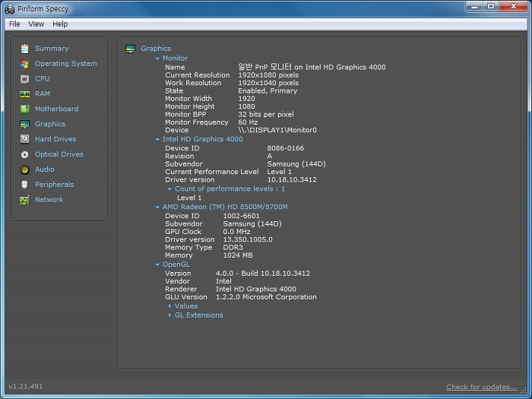This screenshot has width=532, height=399.
Task: Click the \\.\DISPLAY1\Monitor0 device value
Action: (x=277, y=130)
